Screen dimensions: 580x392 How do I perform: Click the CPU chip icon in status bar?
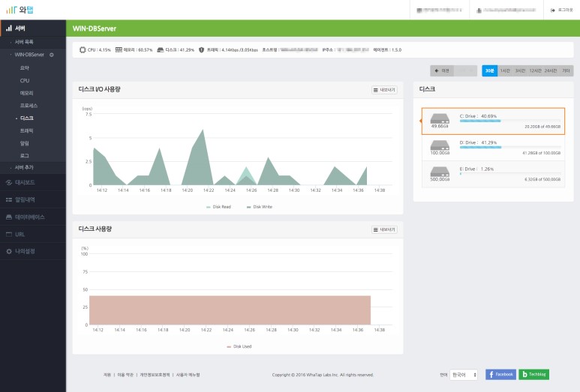83,49
